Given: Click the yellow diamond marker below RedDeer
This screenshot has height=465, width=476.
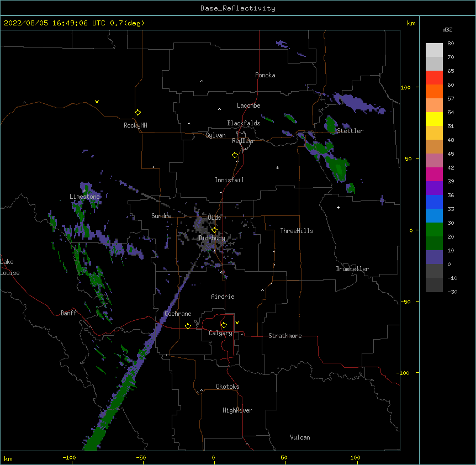Looking at the screenshot, I should tap(235, 155).
